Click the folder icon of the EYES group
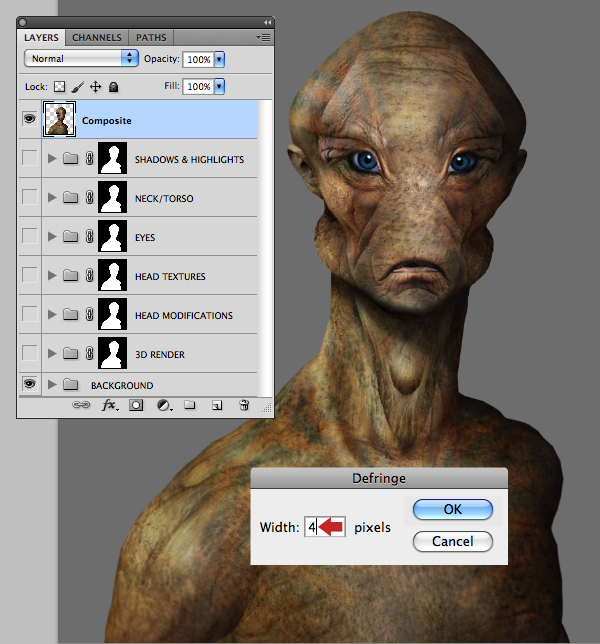The height and width of the screenshot is (644, 600). (71, 236)
